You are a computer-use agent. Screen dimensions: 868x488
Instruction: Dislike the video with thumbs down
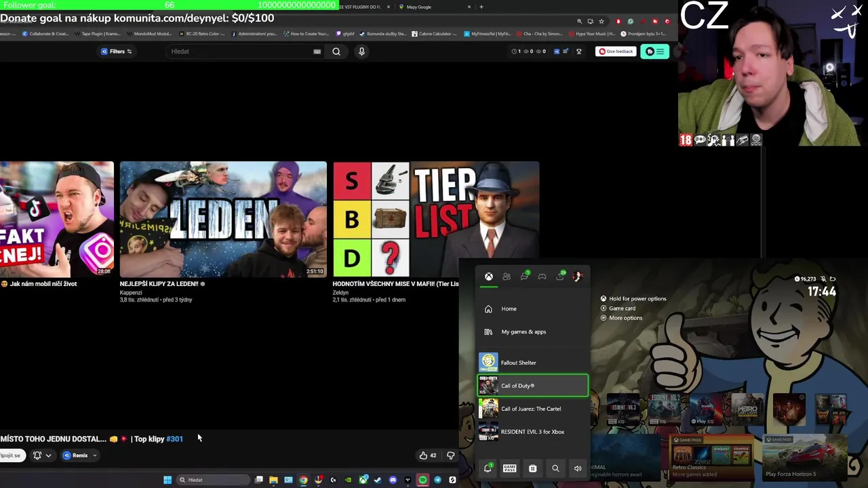point(450,455)
